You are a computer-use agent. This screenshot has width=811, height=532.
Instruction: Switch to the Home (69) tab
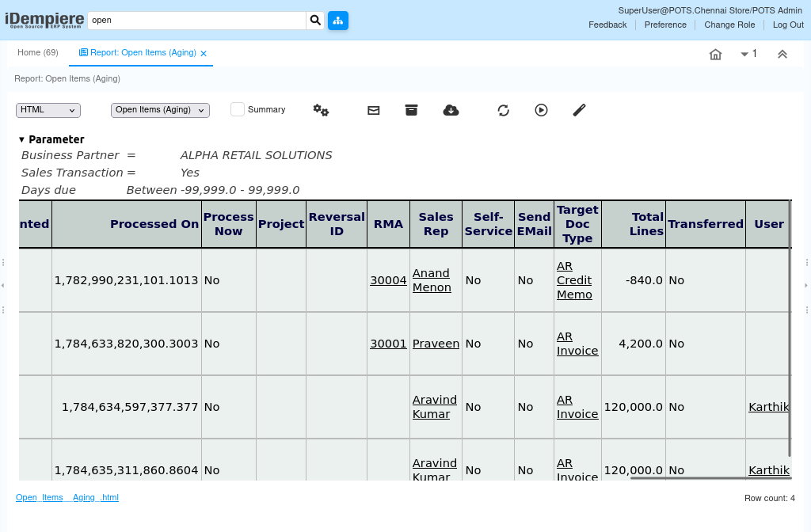[38, 53]
